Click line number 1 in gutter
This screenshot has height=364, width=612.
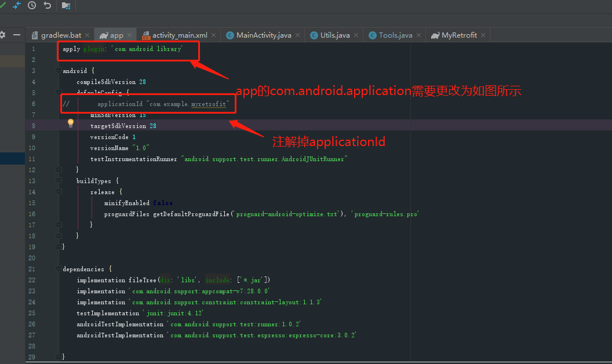pos(33,49)
